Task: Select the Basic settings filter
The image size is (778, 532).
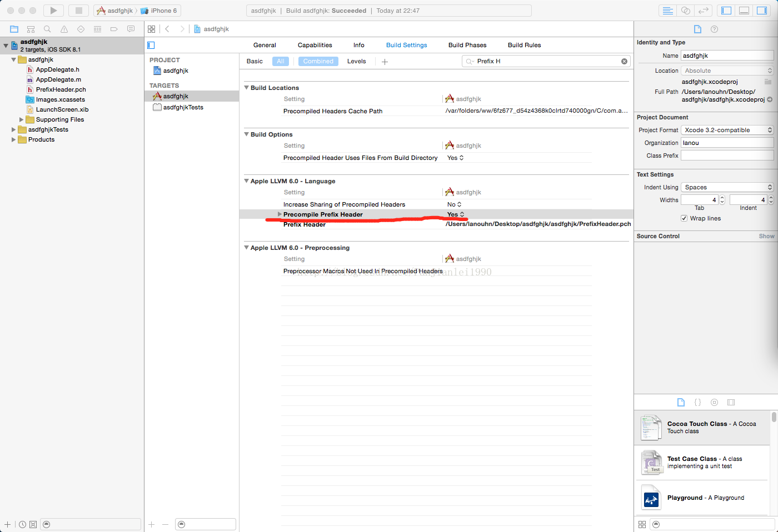Action: point(255,61)
